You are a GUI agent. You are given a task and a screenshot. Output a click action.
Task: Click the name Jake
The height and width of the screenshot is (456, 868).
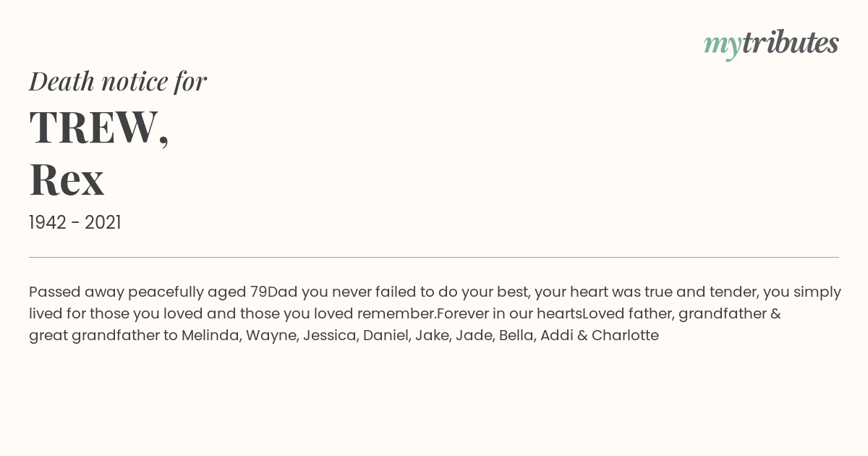coord(433,335)
